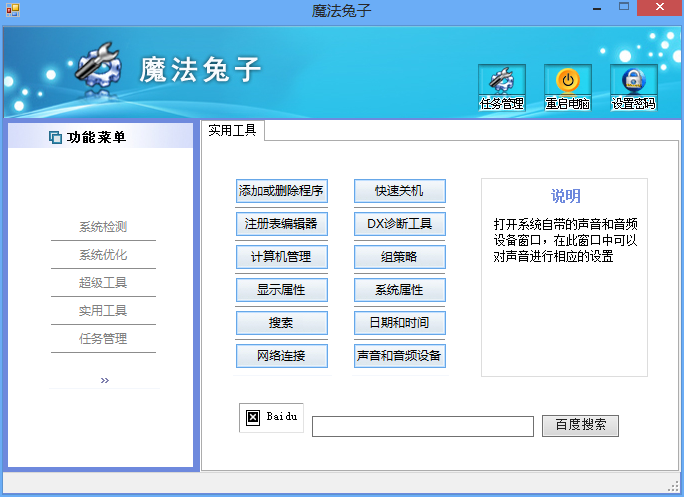Click the 功能菜单 header icon
The height and width of the screenshot is (497, 684).
click(x=55, y=137)
